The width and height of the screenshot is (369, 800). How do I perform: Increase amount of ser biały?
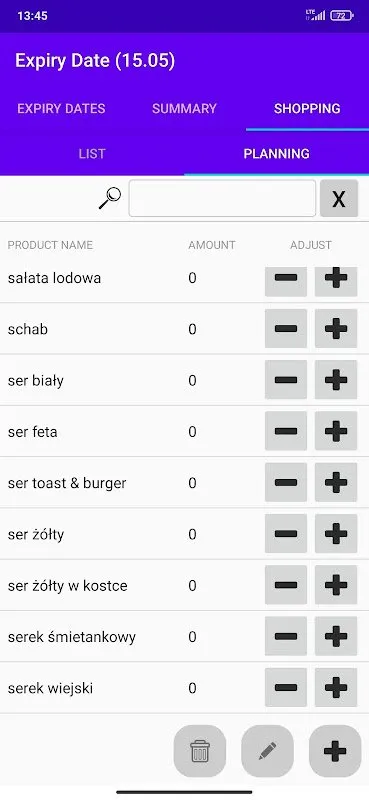click(x=336, y=380)
